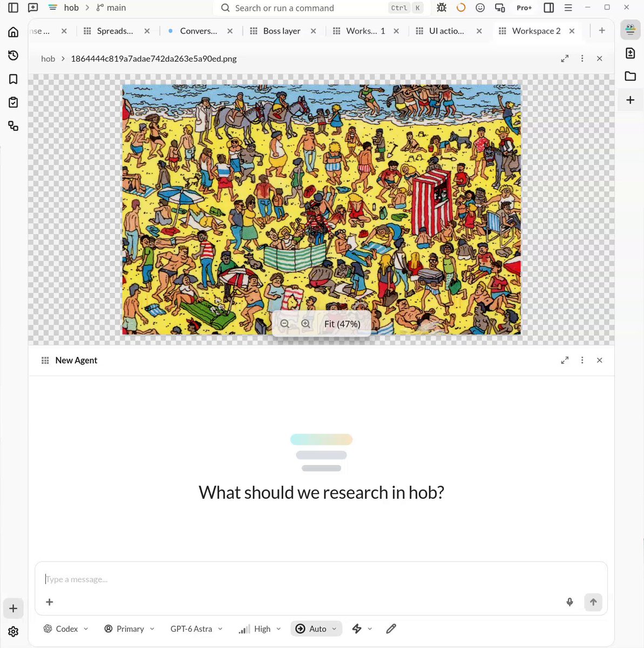Open the hamburger menu in title bar
Viewport: 644px width, 648px height.
(568, 8)
